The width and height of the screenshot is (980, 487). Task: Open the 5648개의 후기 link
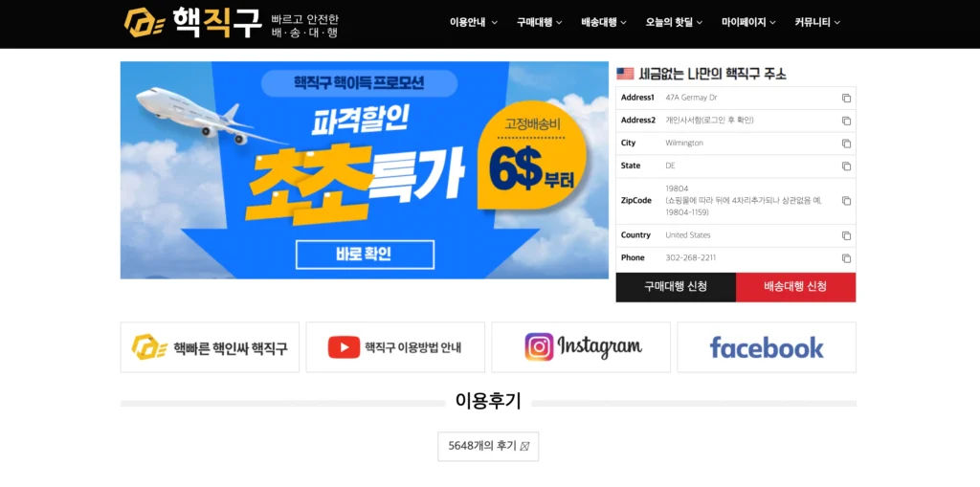pyautogui.click(x=488, y=447)
